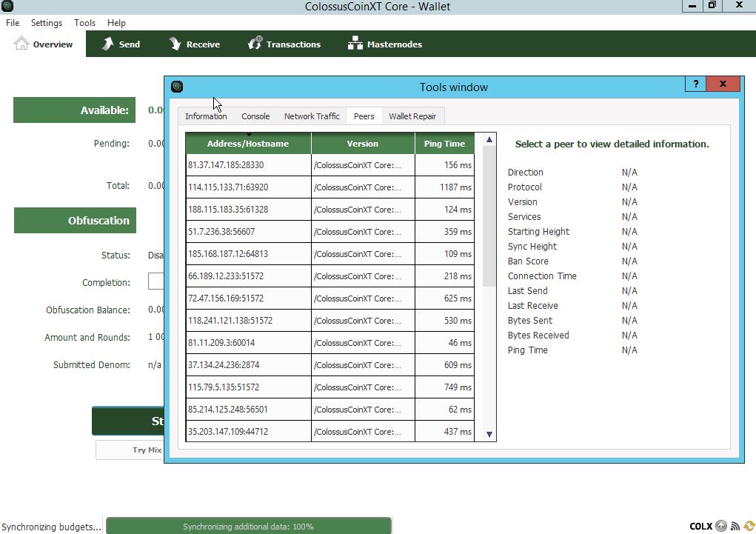This screenshot has height=534, width=756.
Task: Open the Tools menu
Action: coord(84,23)
